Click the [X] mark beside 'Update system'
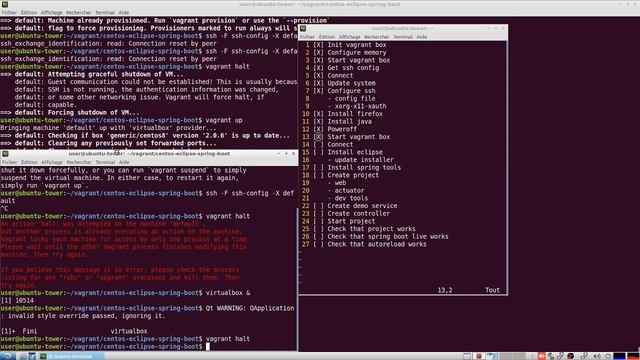Screen dimensions: 640x360 pos(318,83)
